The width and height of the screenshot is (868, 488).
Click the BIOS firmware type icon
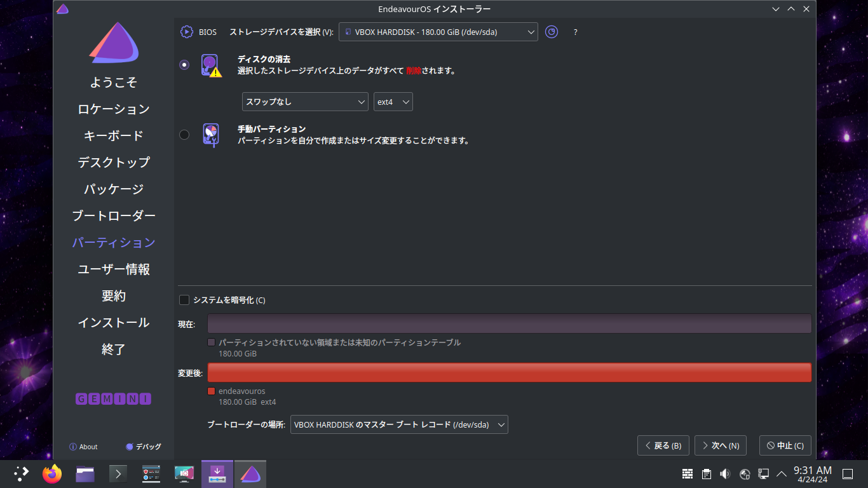186,32
